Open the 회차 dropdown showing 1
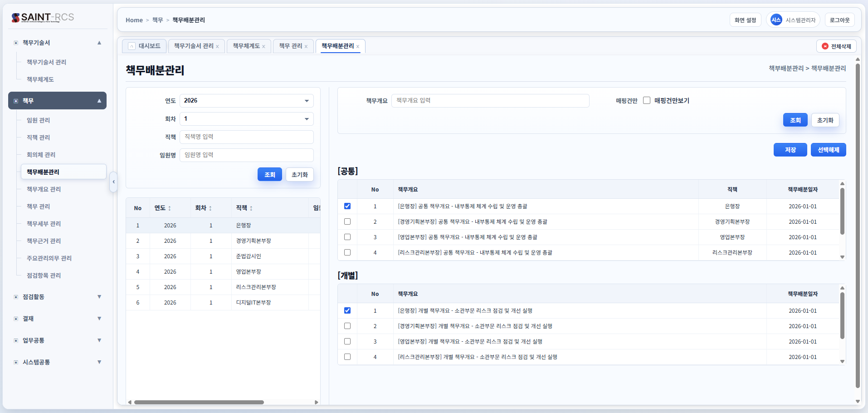 [x=246, y=118]
